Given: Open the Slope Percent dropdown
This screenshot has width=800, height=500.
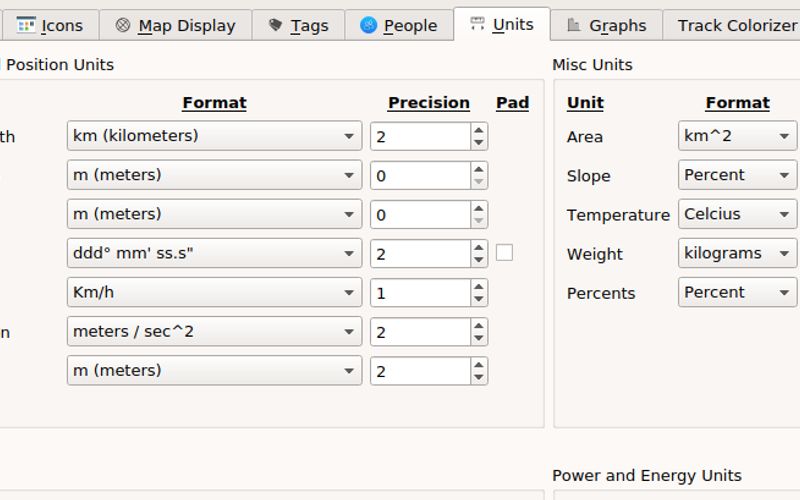Looking at the screenshot, I should pyautogui.click(x=737, y=175).
